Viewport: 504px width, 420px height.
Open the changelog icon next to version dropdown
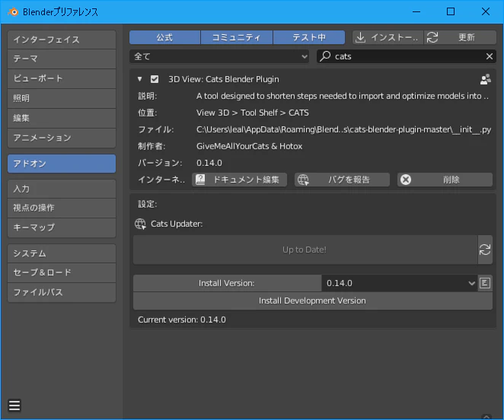[x=485, y=283]
